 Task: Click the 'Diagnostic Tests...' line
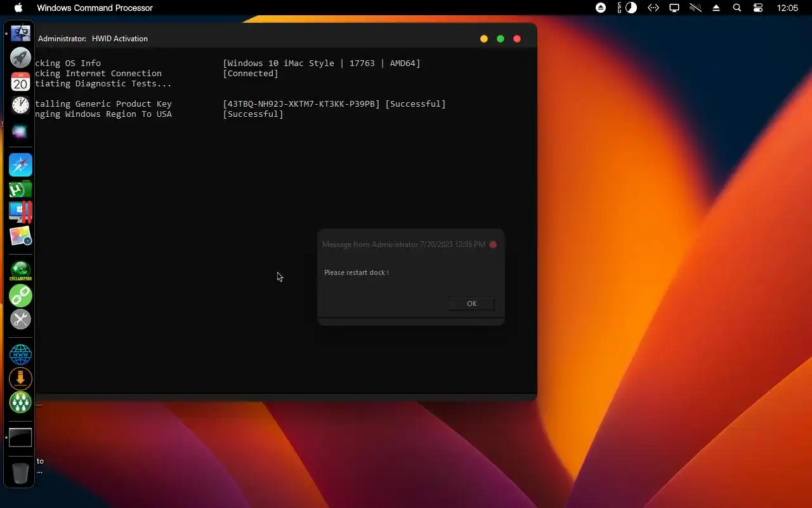point(103,83)
